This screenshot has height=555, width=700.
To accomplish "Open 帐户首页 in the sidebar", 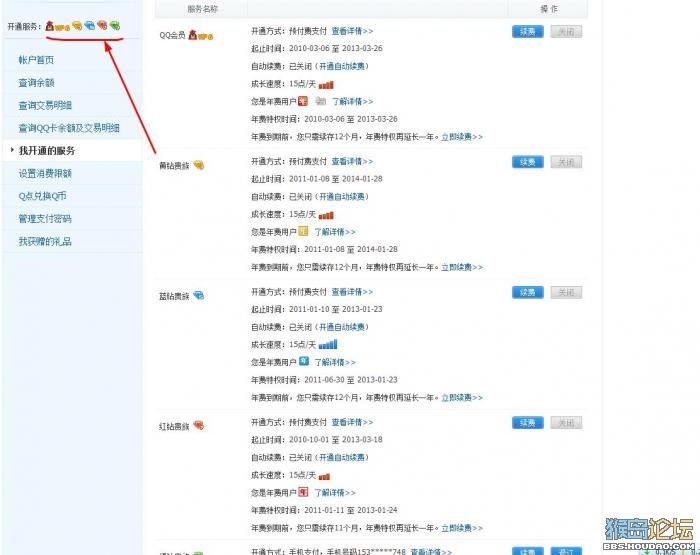I will pos(36,60).
